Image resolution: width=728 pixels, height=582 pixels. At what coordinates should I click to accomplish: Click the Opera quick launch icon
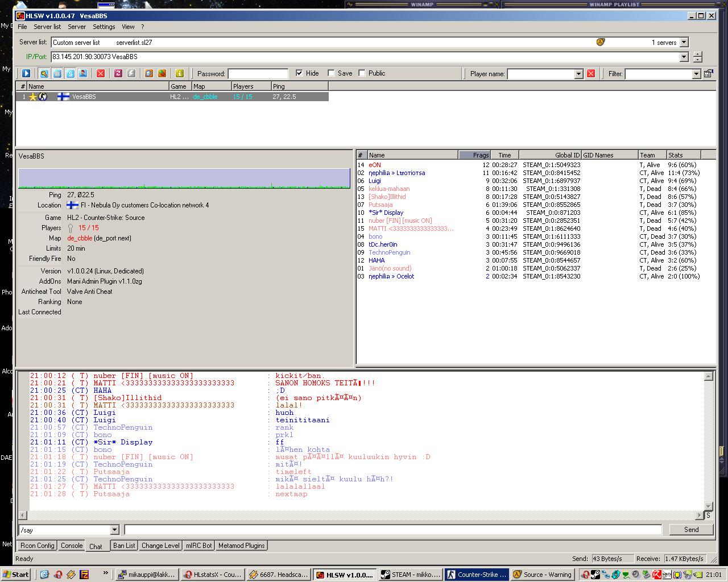point(58,575)
